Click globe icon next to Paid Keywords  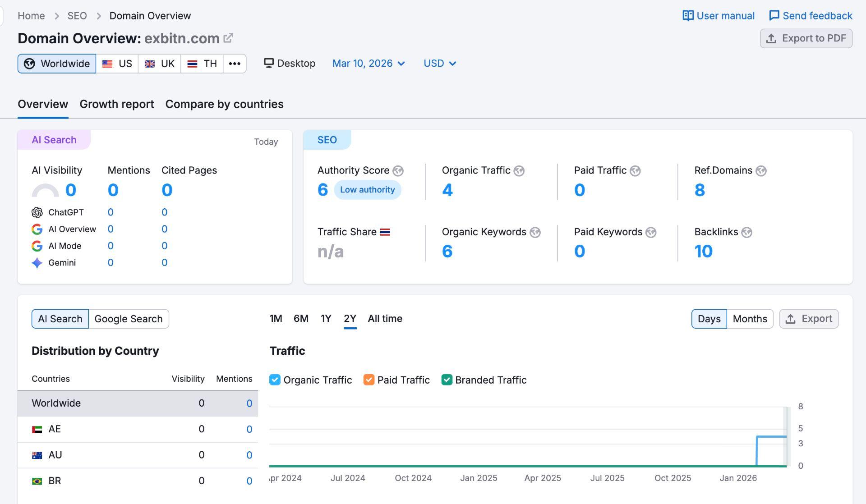(x=651, y=232)
